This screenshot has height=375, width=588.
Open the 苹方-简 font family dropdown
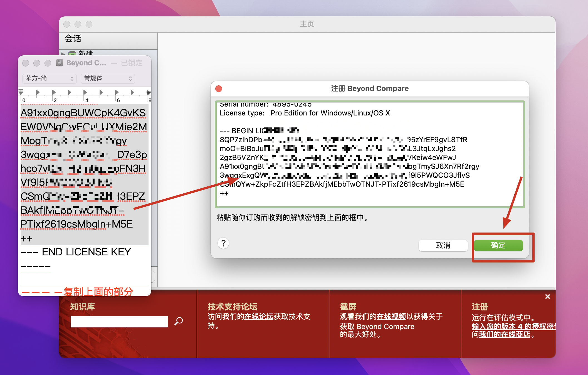tap(50, 78)
